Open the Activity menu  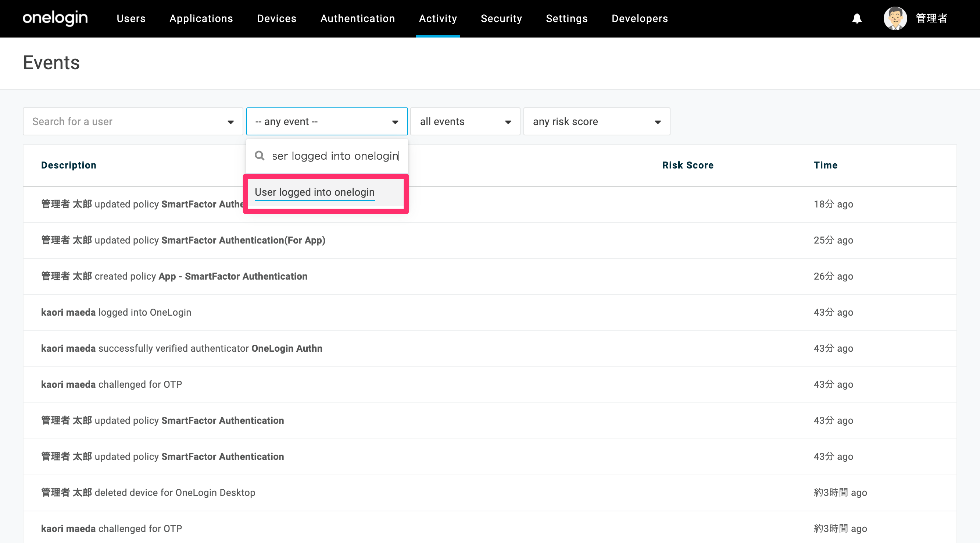click(438, 18)
